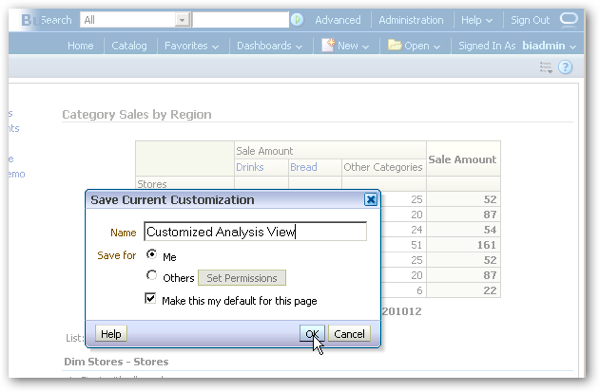Open the blue help question-mark icon
Image resolution: width=600 pixels, height=392 pixels.
pyautogui.click(x=565, y=67)
